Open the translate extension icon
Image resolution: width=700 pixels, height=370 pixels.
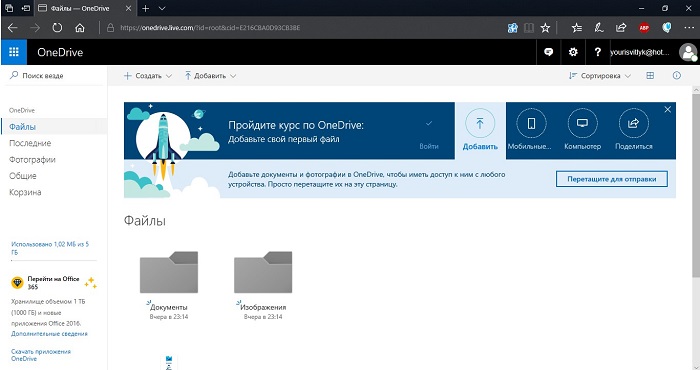(x=512, y=28)
